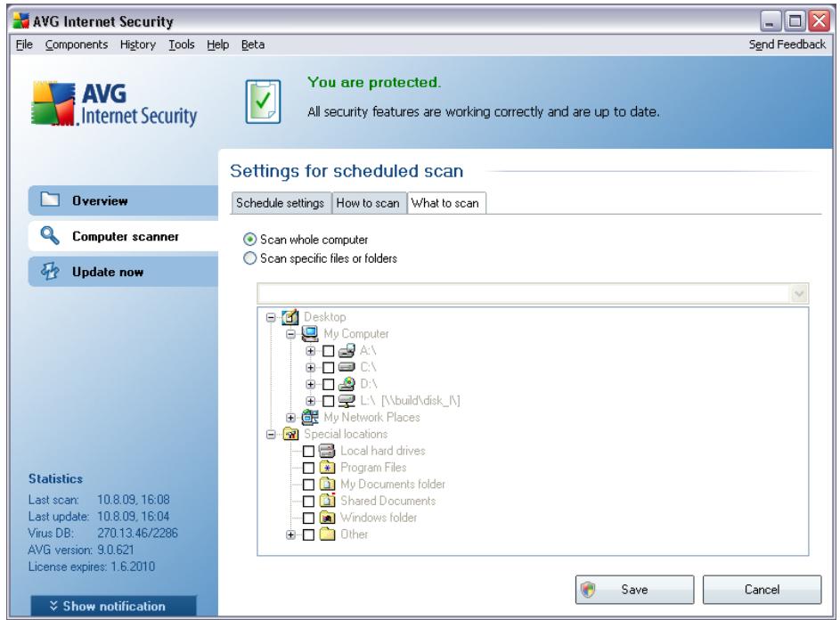Open the Components menu
This screenshot has width=840, height=620.
[x=76, y=45]
